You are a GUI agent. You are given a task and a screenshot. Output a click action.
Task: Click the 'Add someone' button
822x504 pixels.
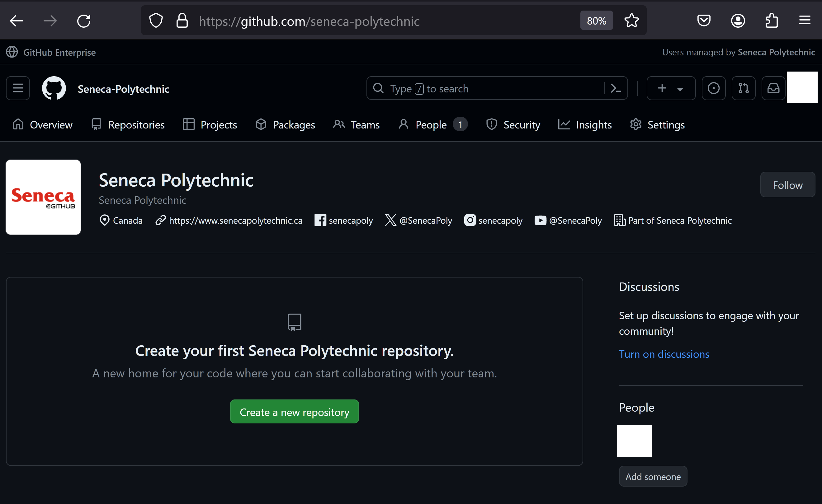(653, 476)
